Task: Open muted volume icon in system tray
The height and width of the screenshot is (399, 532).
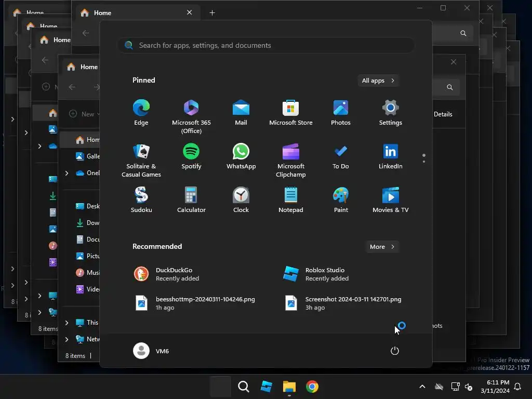Action: coord(469,387)
